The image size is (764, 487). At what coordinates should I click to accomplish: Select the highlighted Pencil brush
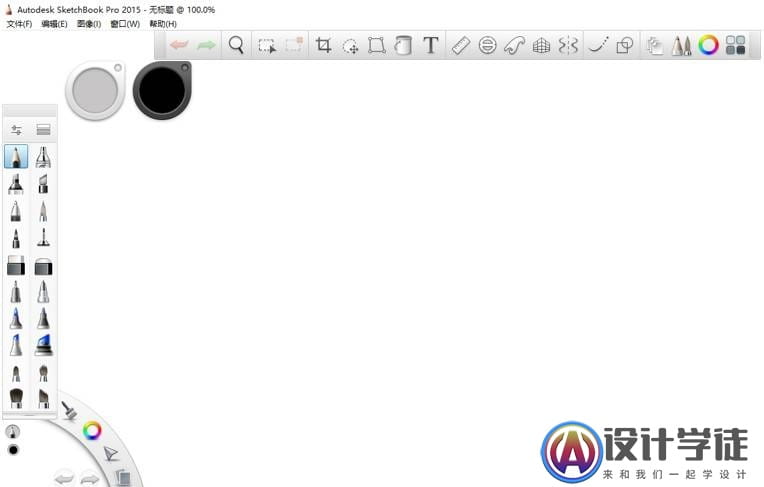coord(16,156)
